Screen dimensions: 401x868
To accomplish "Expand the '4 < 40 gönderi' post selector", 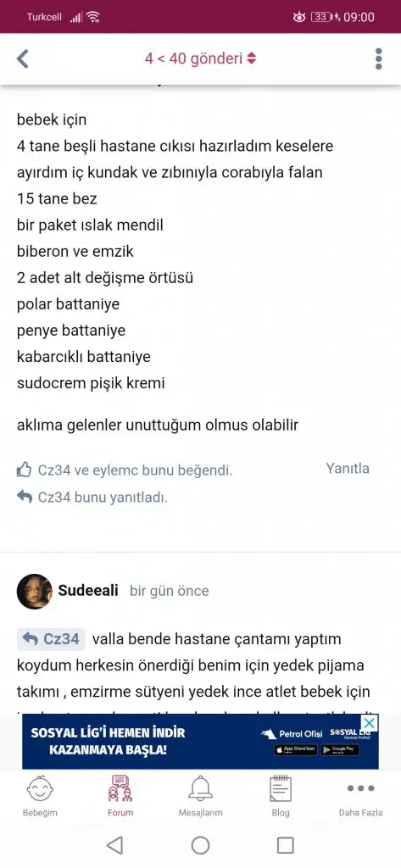I will tap(200, 58).
